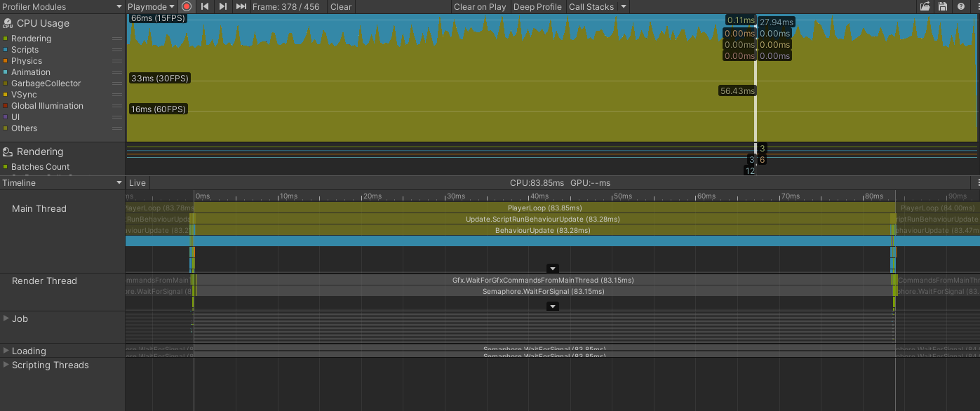
Task: Load a saved profile capture
Action: pyautogui.click(x=925, y=6)
